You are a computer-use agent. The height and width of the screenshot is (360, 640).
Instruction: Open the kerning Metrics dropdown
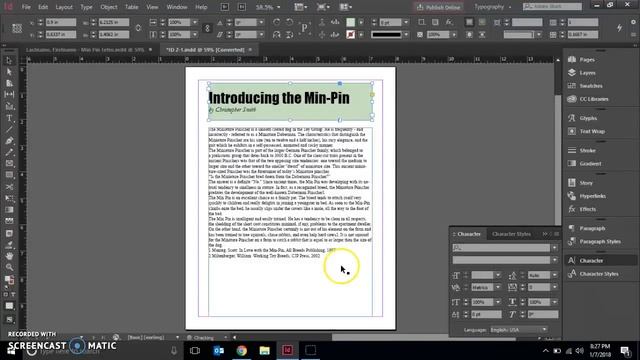tap(498, 287)
